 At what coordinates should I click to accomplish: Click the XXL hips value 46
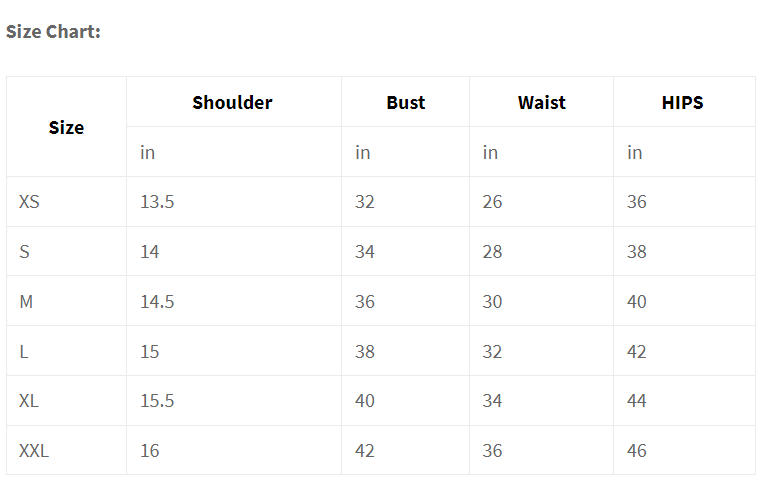coord(637,451)
